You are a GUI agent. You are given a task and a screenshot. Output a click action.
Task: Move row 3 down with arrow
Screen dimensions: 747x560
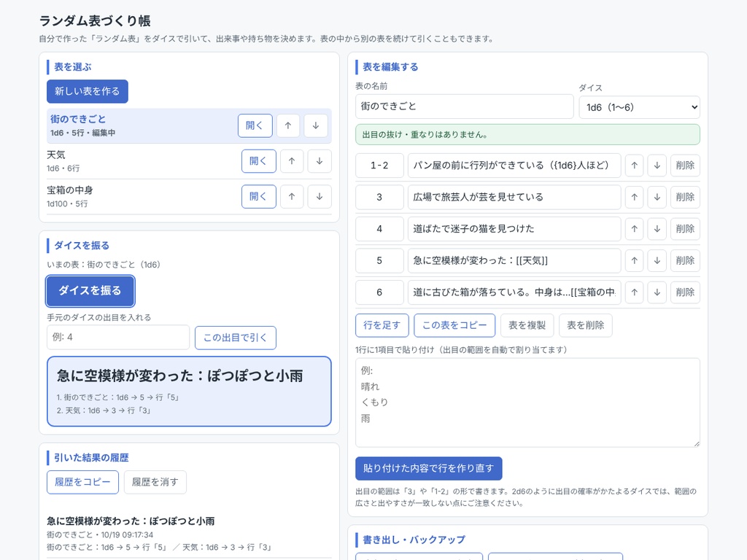pyautogui.click(x=657, y=197)
